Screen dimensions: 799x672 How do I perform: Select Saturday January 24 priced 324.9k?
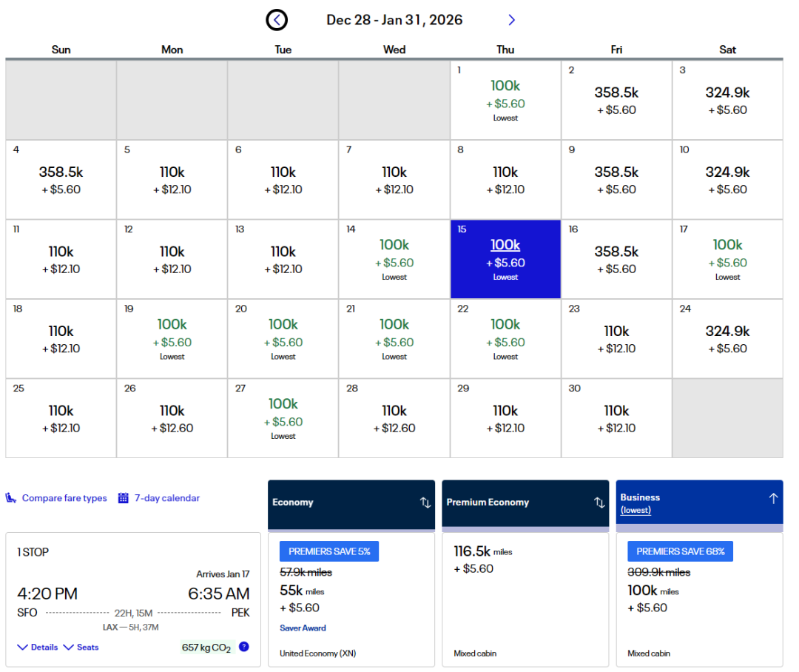[727, 338]
